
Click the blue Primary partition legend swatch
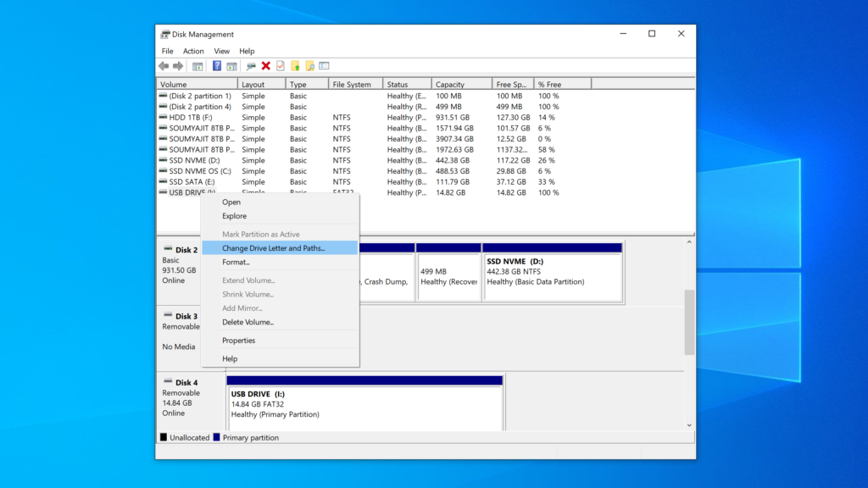(x=216, y=437)
